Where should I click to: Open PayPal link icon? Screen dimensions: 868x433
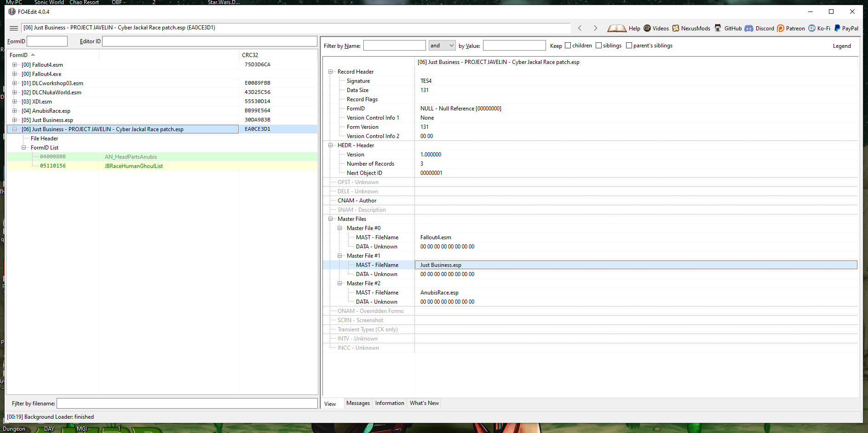[837, 28]
